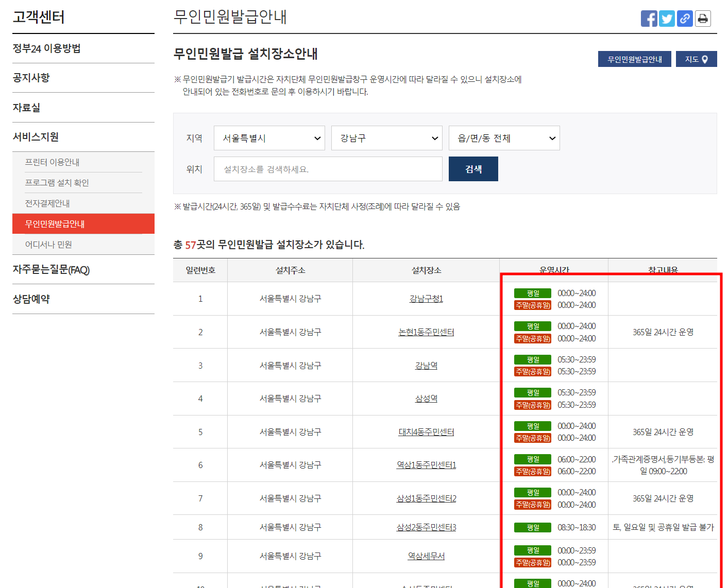This screenshot has width=728, height=588.
Task: Click the 검색 search button
Action: pyautogui.click(x=473, y=169)
